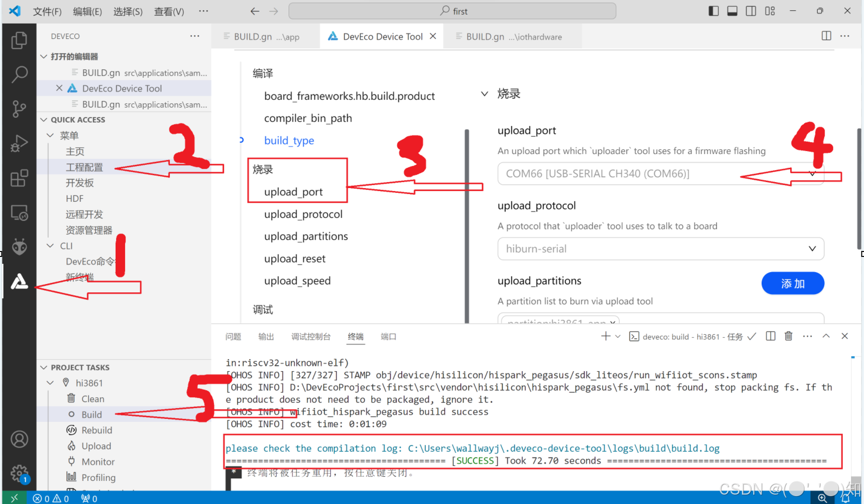Go forward with the right arrow
This screenshot has height=504, width=864.
click(x=274, y=11)
